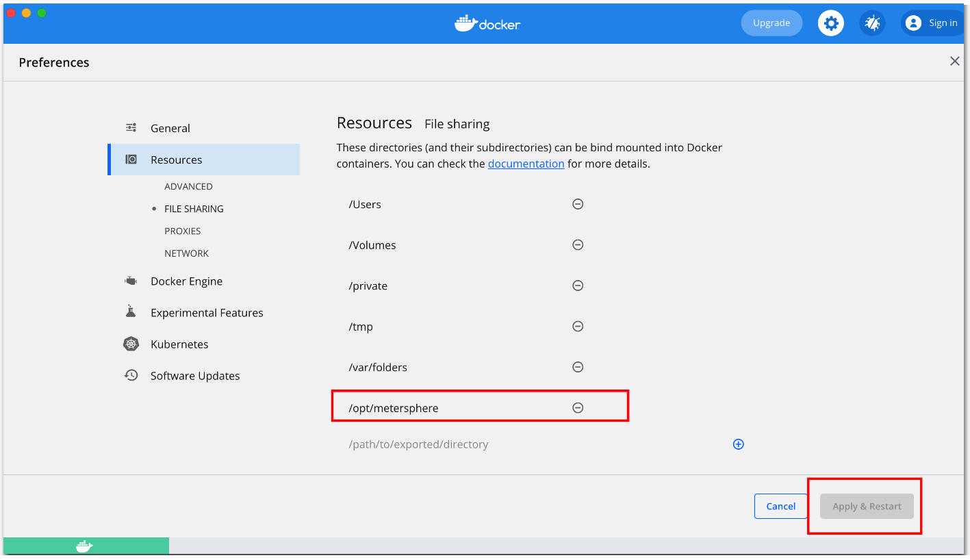Remove the /Users shared directory
Screen dimensions: 970x560
click(x=578, y=204)
